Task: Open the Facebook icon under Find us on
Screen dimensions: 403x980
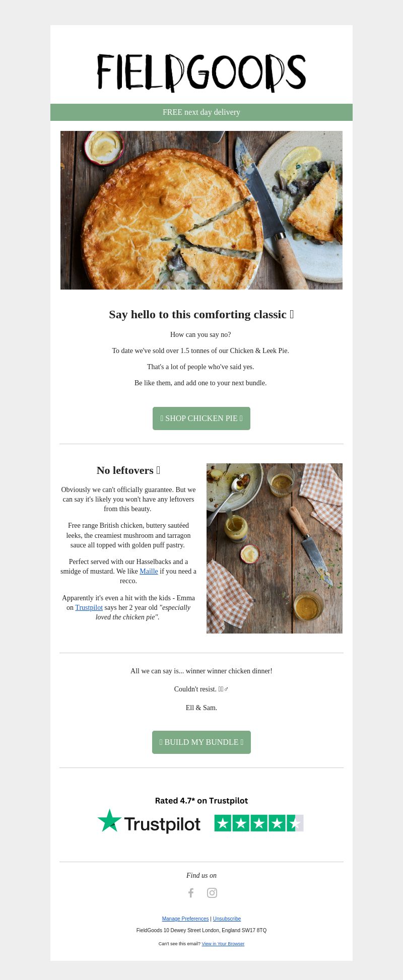Action: 191,893
